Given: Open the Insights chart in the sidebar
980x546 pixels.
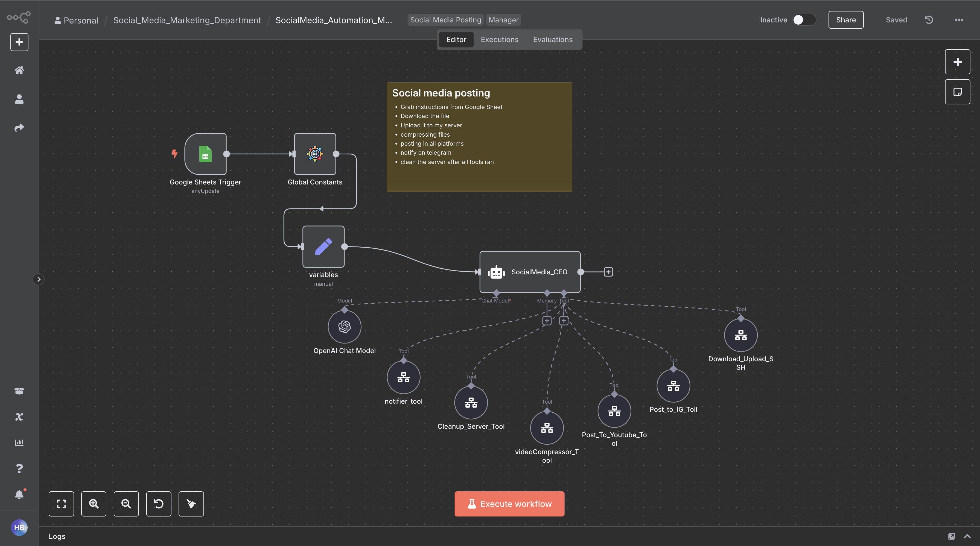Looking at the screenshot, I should click(19, 442).
